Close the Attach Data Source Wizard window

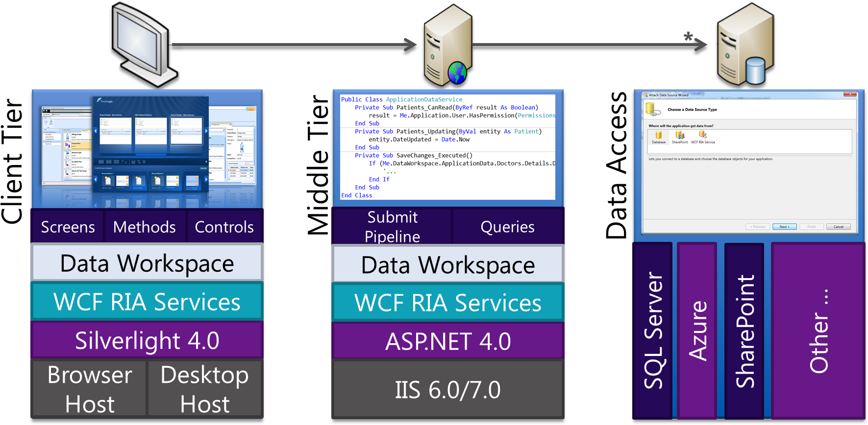pos(850,94)
